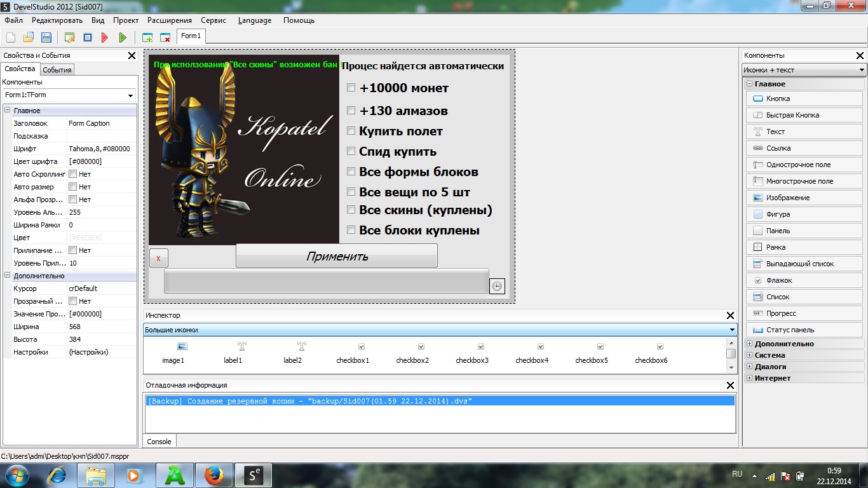This screenshot has width=868, height=488.
Task: Switch to the События tab
Action: tap(57, 70)
